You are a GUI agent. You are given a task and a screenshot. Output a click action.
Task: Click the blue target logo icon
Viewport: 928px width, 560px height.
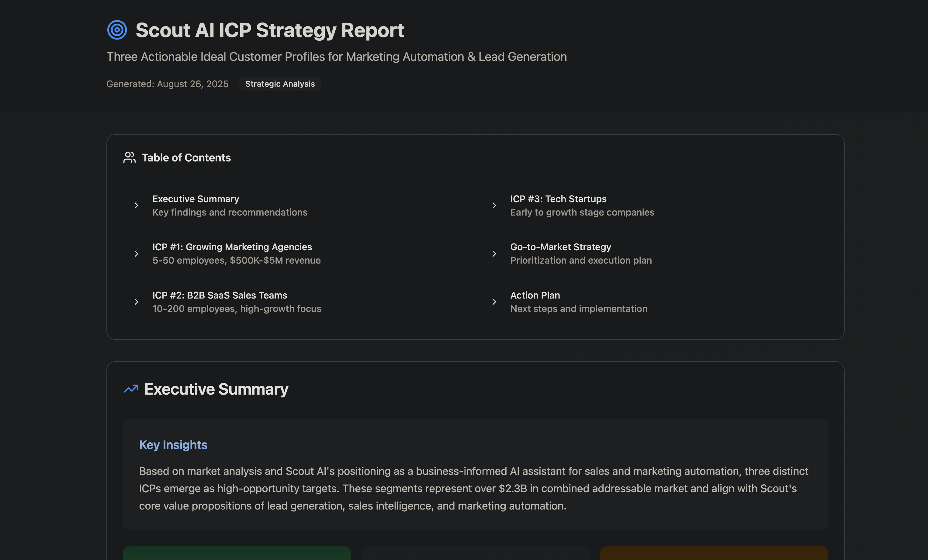(117, 30)
